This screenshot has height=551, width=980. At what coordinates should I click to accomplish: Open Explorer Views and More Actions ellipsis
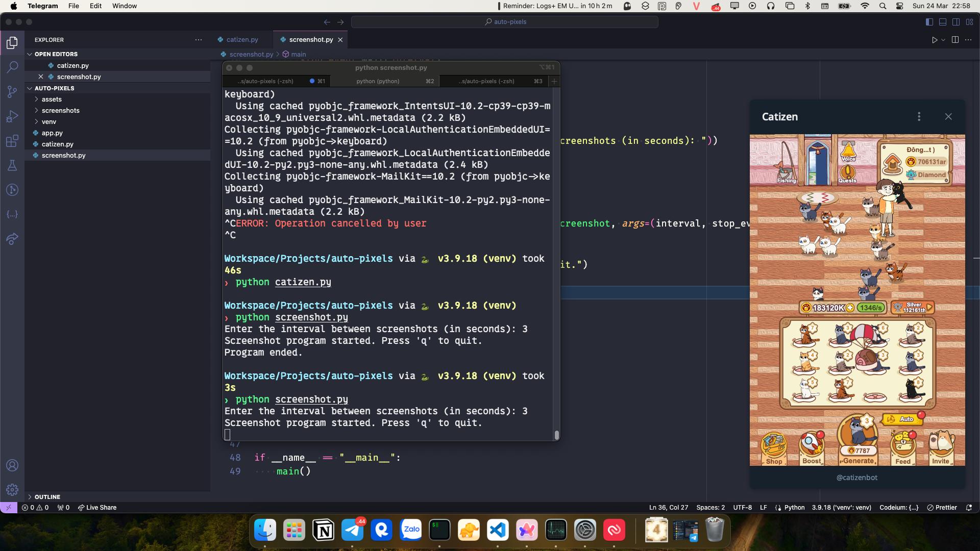click(x=199, y=40)
